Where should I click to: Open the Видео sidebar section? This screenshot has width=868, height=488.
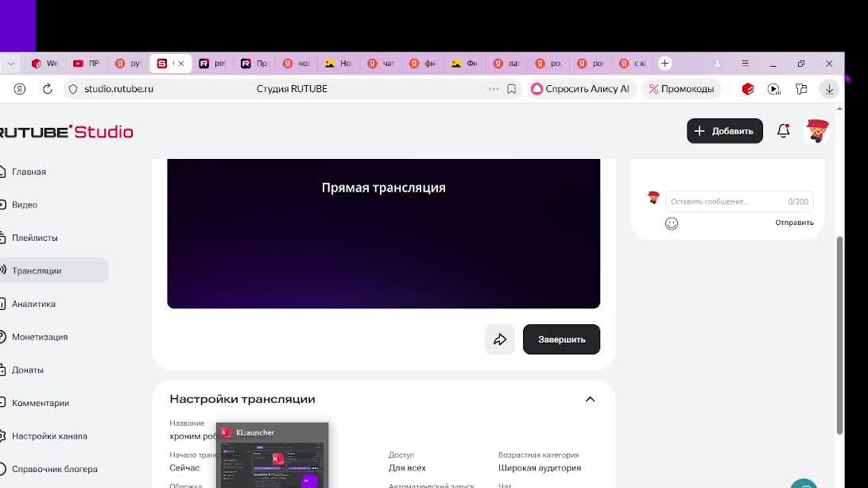point(25,205)
